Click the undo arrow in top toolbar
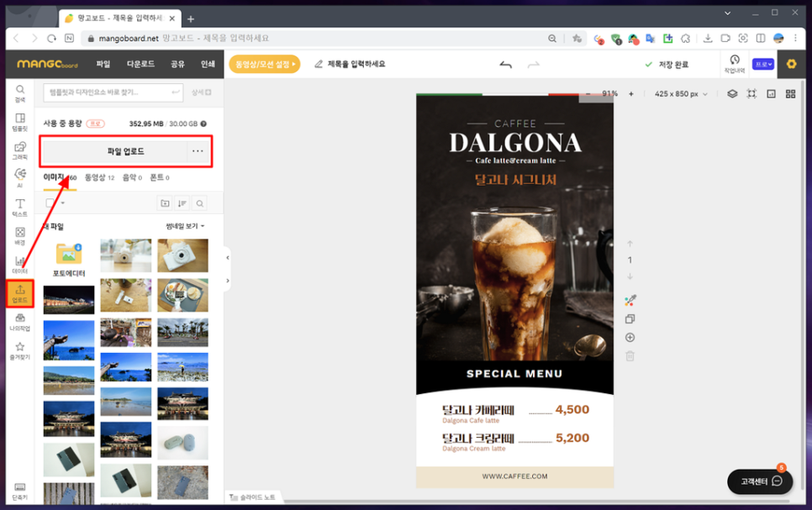The height and width of the screenshot is (510, 812). [x=505, y=64]
